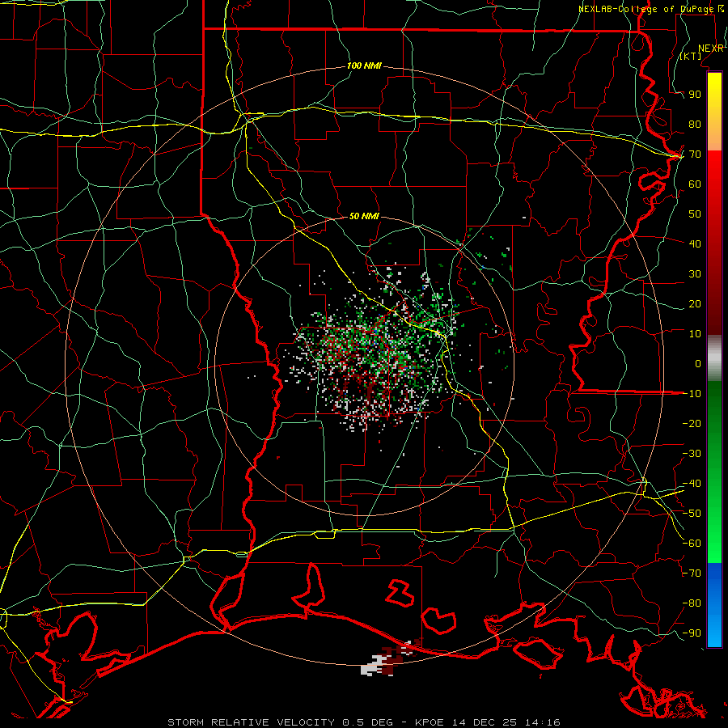Click the -60 tick label on color scale
Screen dimensions: 728x728
pyautogui.click(x=692, y=544)
